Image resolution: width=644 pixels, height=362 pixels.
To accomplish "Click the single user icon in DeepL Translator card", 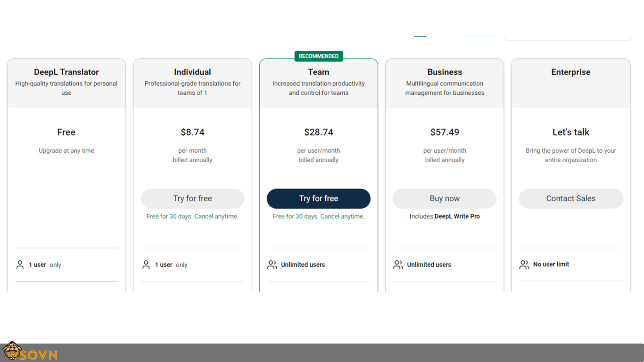I will click(20, 264).
